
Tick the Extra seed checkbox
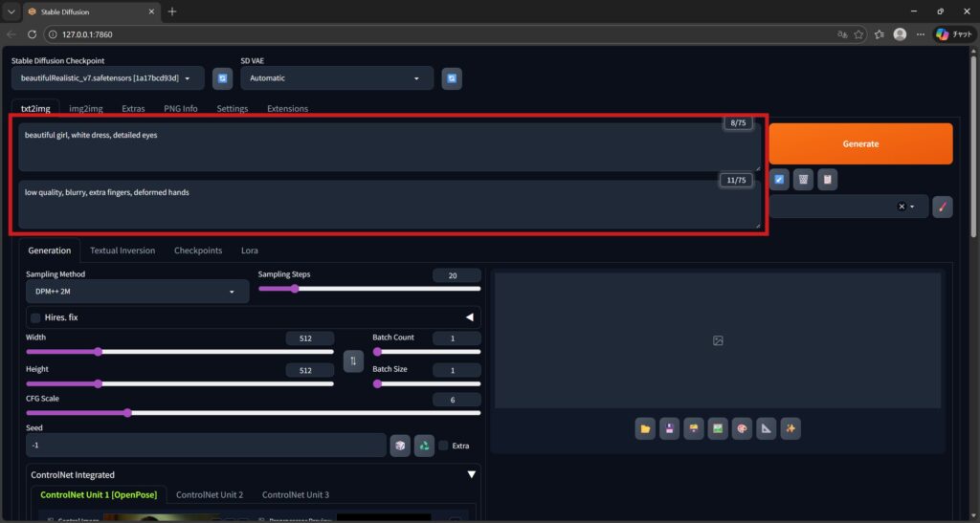pos(443,446)
